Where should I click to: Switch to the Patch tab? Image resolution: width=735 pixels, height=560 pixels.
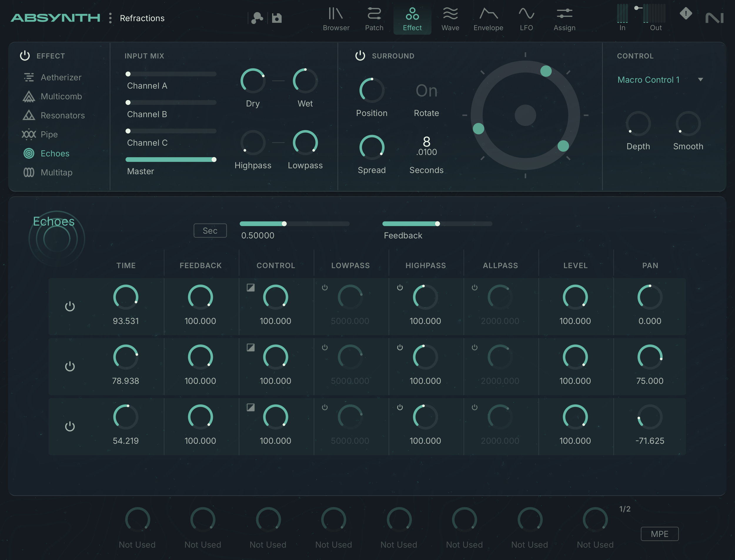coord(374,19)
